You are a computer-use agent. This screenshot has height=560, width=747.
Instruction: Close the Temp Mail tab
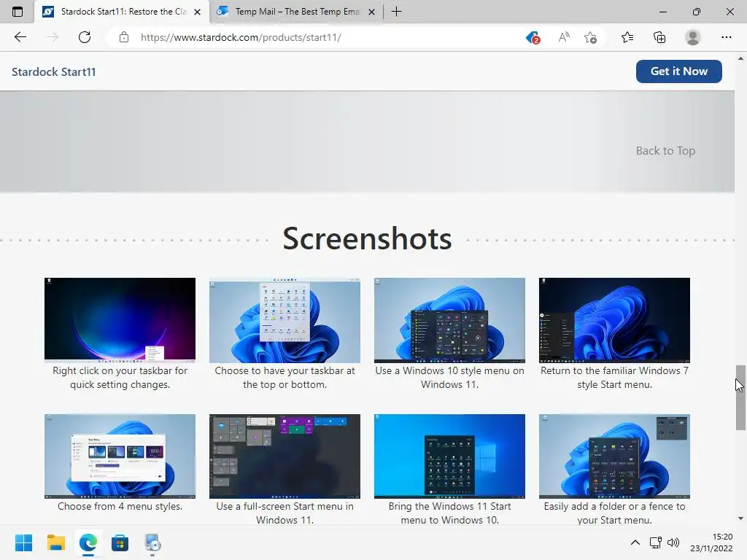click(372, 12)
